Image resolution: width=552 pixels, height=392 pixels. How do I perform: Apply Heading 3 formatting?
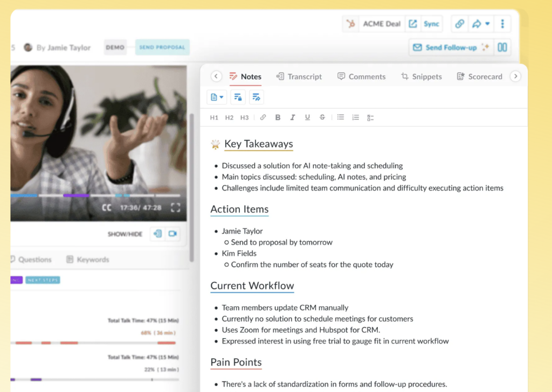coord(244,117)
